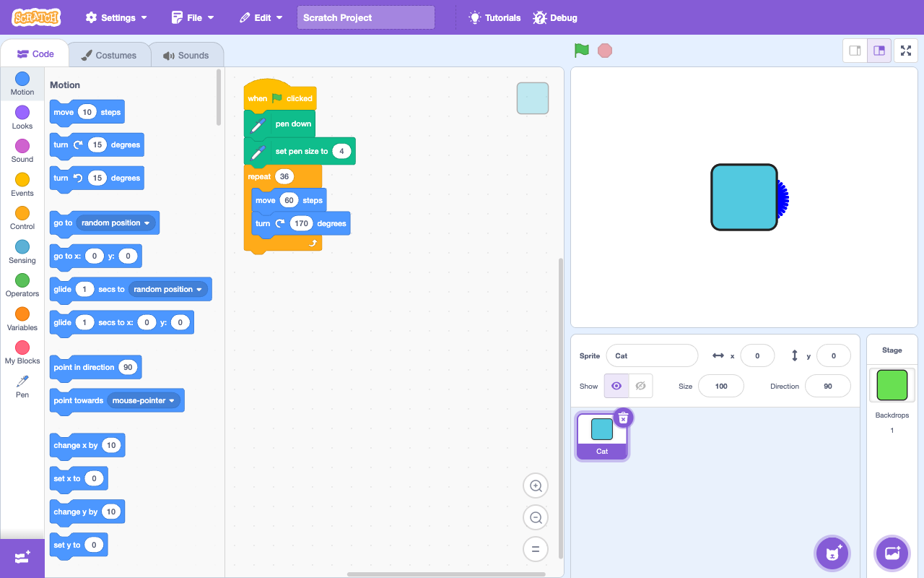Edit turn degrees 170 in script
Viewport: 924px width, 578px height.
[301, 223]
